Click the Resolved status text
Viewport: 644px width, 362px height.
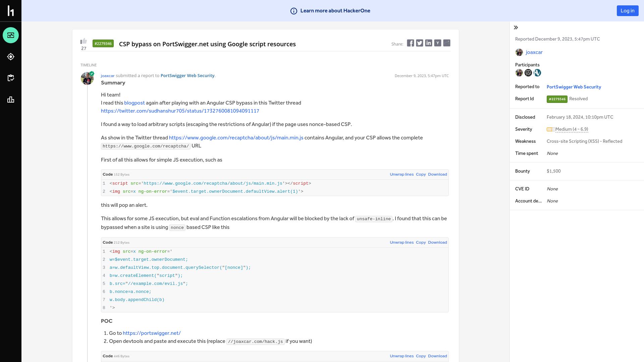point(578,99)
